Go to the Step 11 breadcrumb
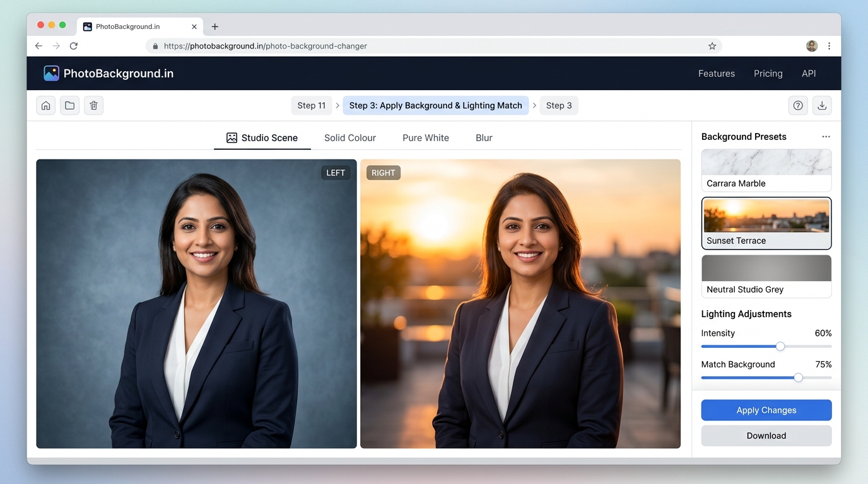868x484 pixels. (312, 105)
